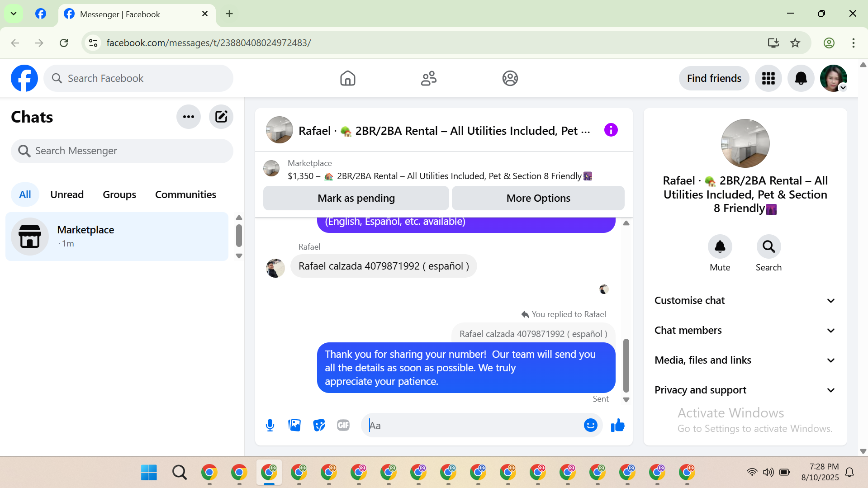Image resolution: width=868 pixels, height=488 pixels.
Task: Choose a sticker with sticker icon
Action: 319,425
